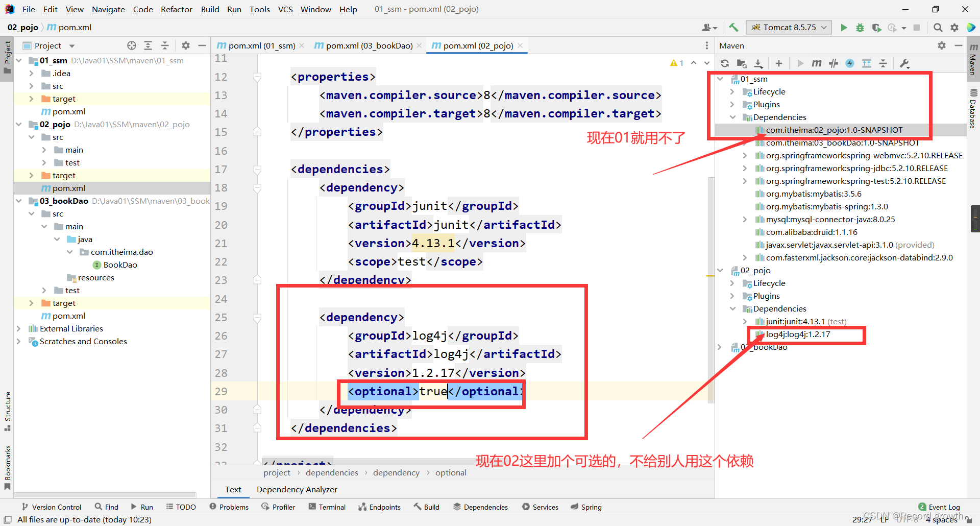The height and width of the screenshot is (526, 980).
Task: Open VCS menu
Action: point(285,9)
